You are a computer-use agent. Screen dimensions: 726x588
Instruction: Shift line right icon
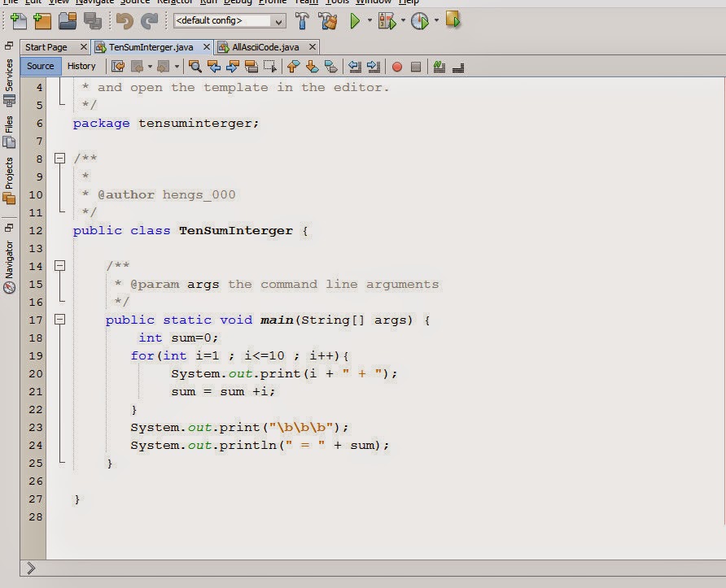pyautogui.click(x=374, y=67)
